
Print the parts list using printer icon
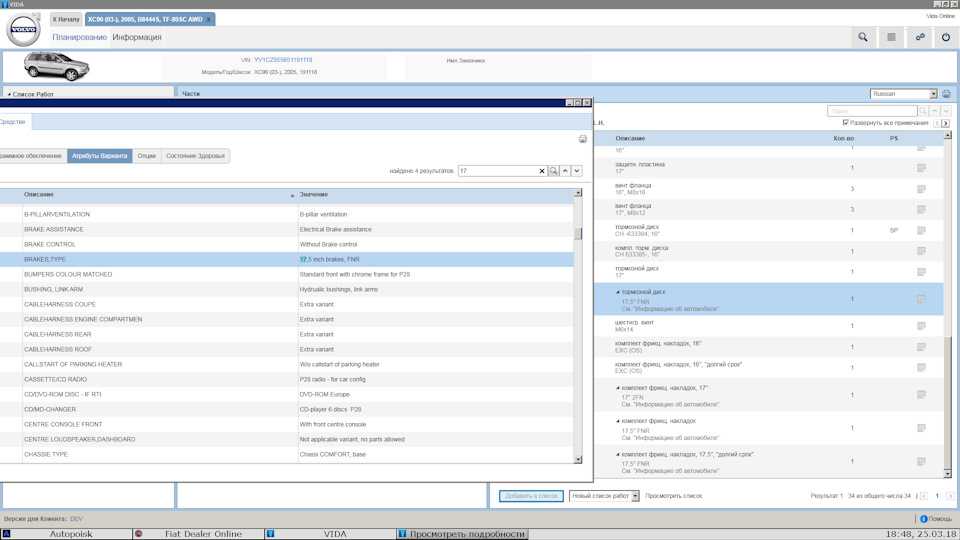946,94
